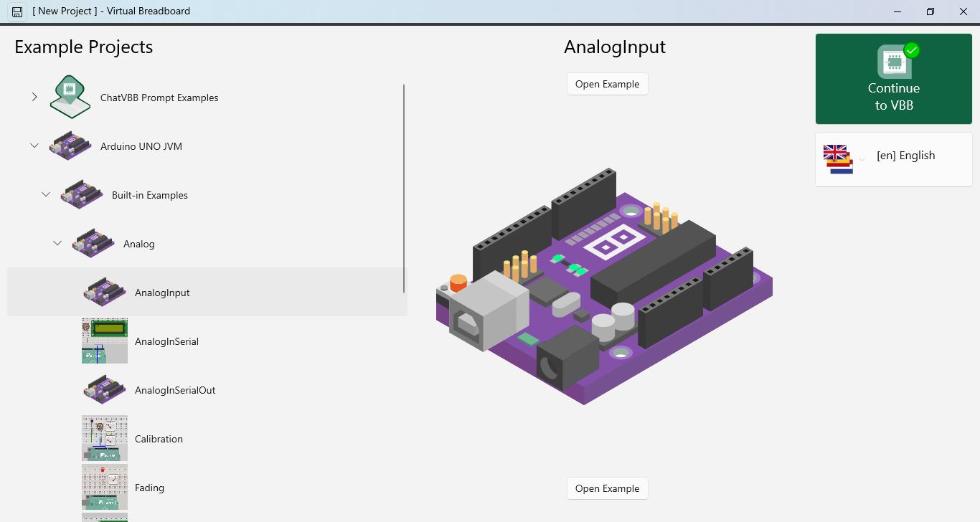The height and width of the screenshot is (522, 980).
Task: Select the [en] English language text
Action: tap(905, 156)
